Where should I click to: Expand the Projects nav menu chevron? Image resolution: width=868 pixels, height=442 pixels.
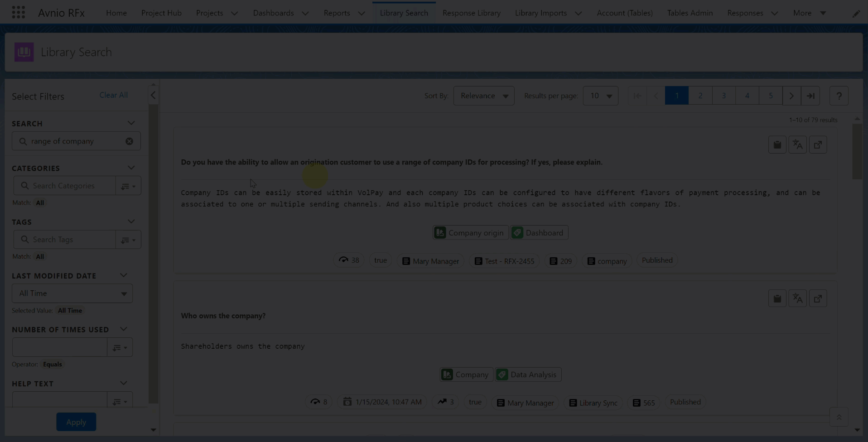(234, 13)
